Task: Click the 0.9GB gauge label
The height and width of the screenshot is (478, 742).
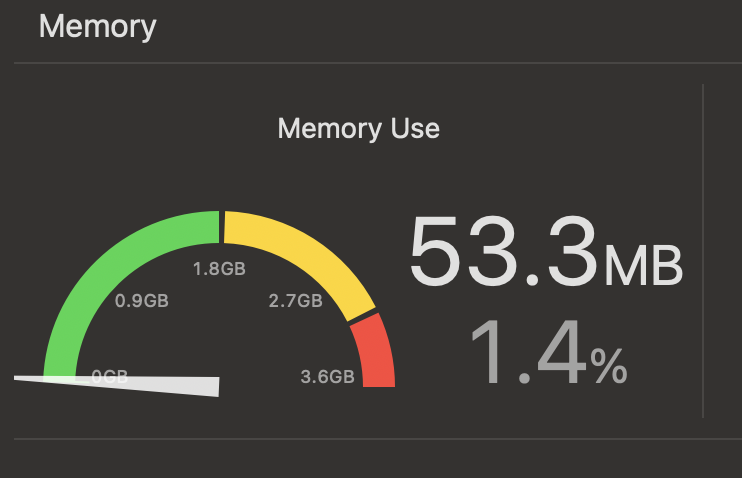Action: click(x=142, y=301)
